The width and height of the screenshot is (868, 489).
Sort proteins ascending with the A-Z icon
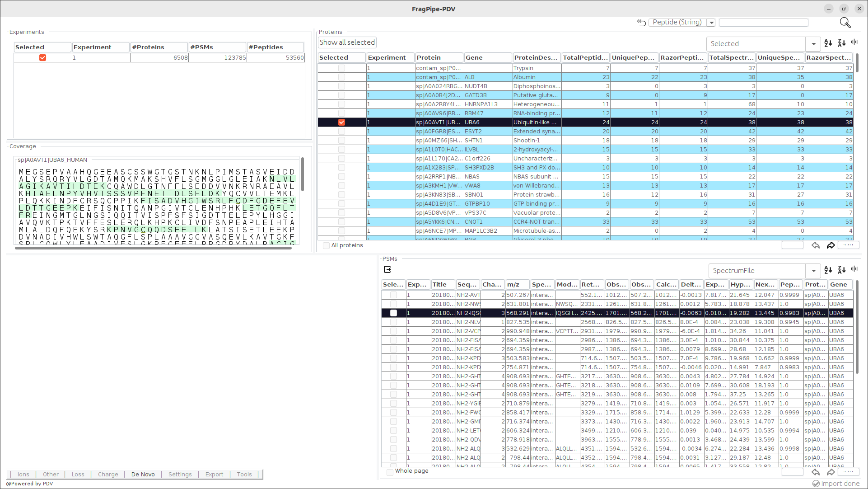pyautogui.click(x=828, y=43)
